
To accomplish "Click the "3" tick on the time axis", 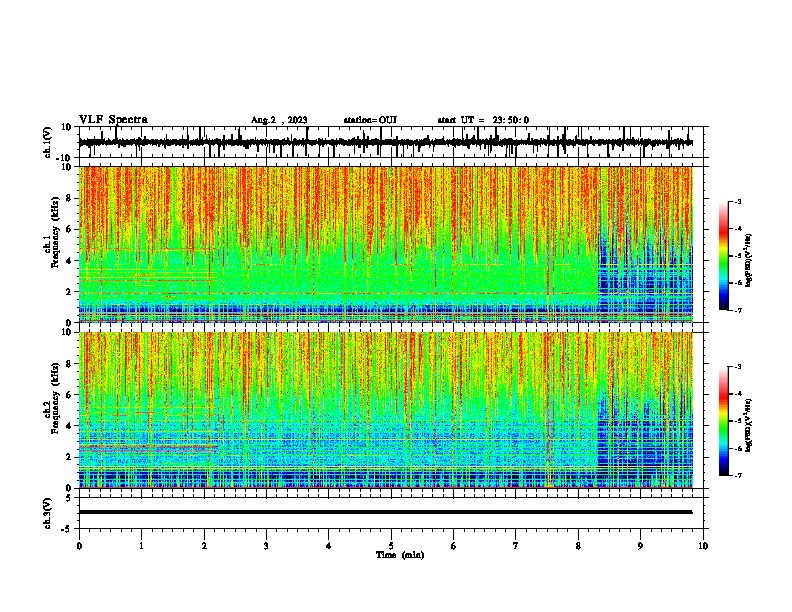I will pos(266,546).
